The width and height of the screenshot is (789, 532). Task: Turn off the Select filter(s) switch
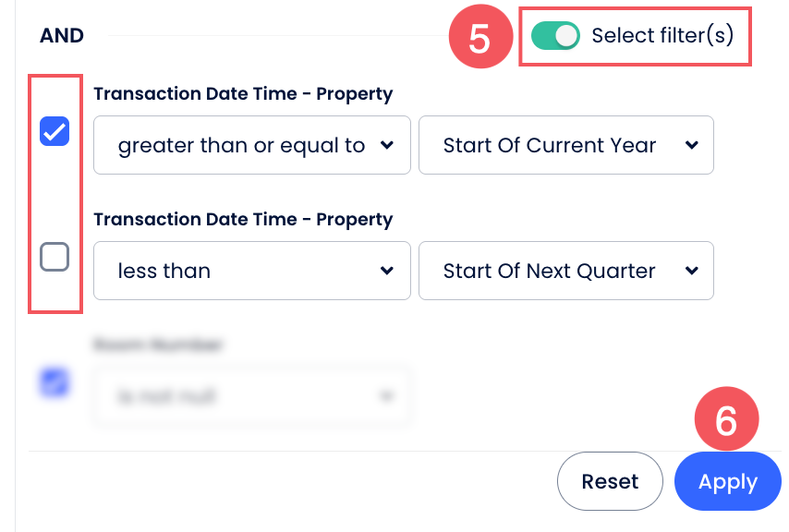(555, 36)
